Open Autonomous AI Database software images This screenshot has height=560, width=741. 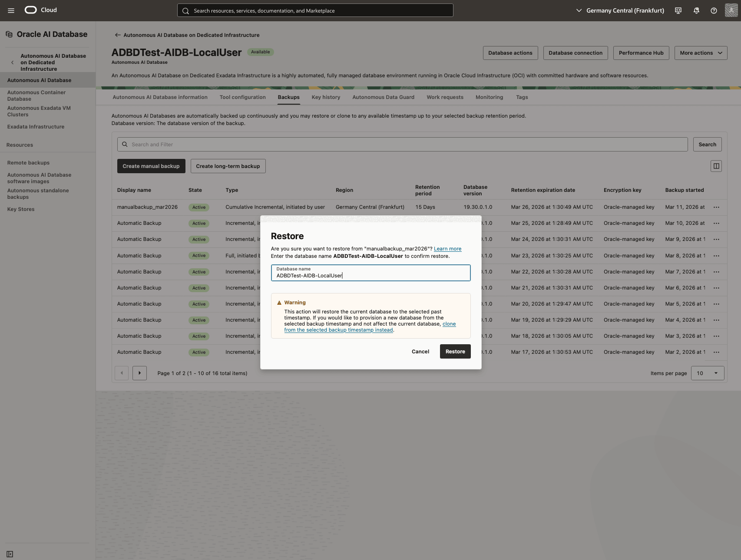click(39, 178)
